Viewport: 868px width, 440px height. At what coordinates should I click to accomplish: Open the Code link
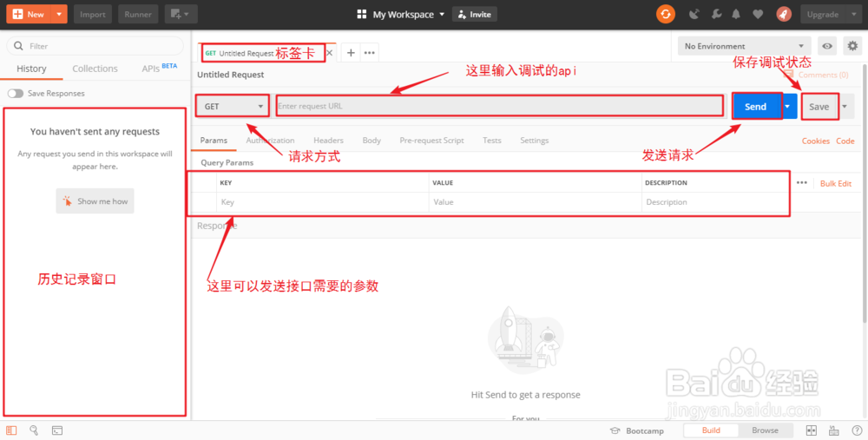(x=845, y=141)
